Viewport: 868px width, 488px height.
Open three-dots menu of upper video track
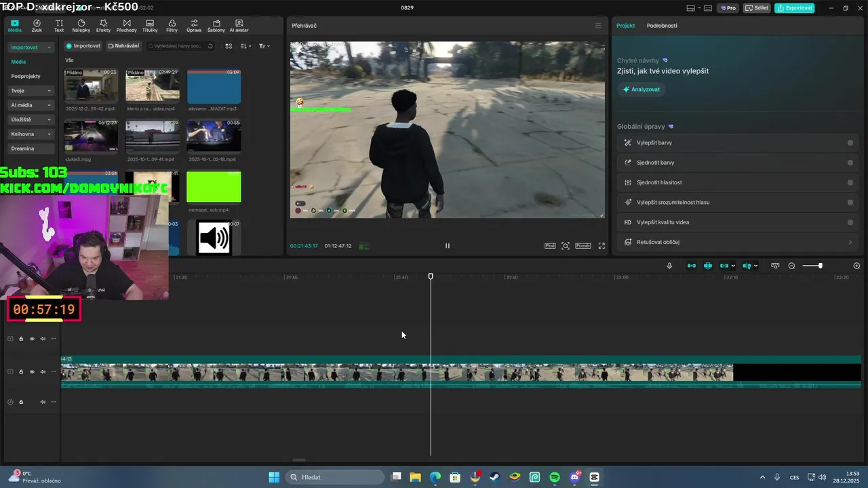click(x=54, y=339)
